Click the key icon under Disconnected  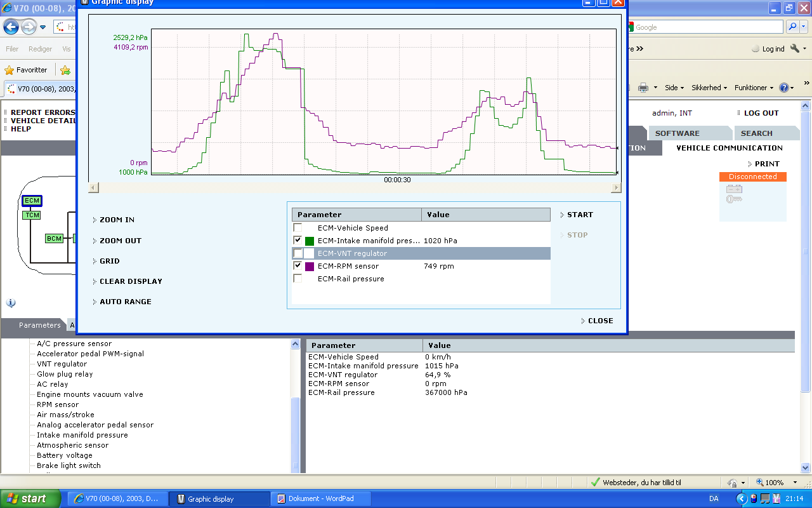coord(734,199)
